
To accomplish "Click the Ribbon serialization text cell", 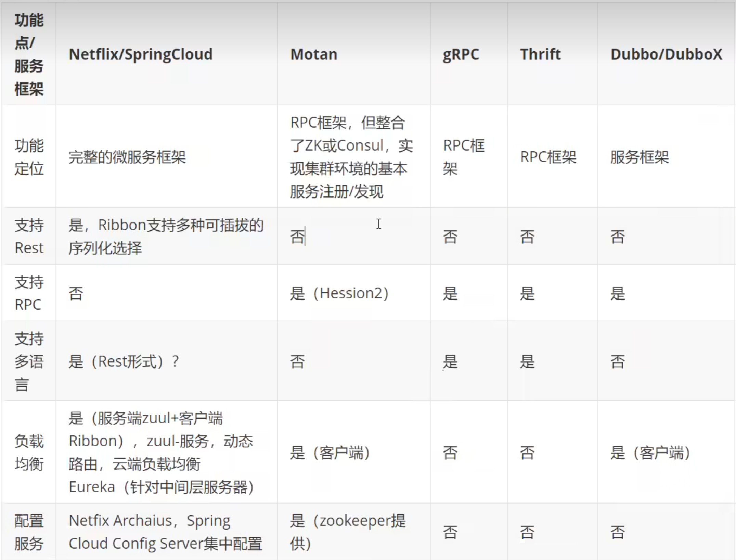I will pyautogui.click(x=166, y=236).
